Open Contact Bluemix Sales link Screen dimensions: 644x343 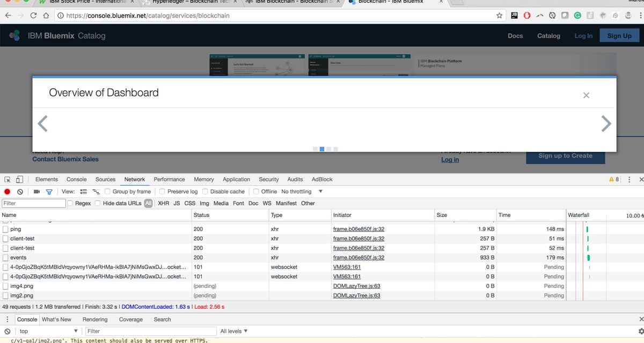coord(65,159)
